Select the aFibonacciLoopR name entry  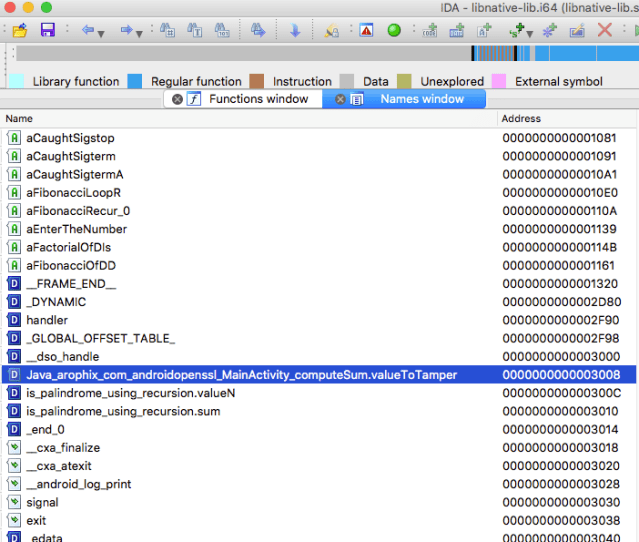tap(74, 192)
